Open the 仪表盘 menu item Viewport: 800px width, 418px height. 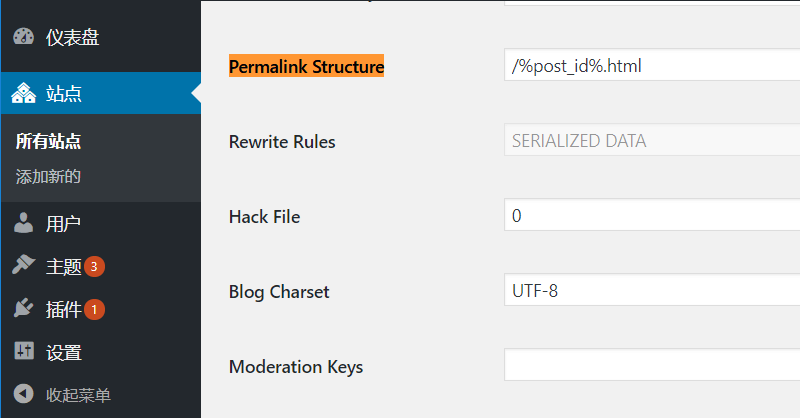(x=72, y=38)
